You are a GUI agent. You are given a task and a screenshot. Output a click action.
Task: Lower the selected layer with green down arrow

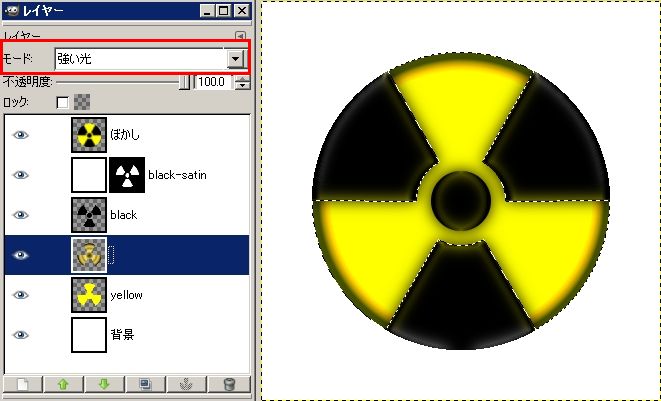(x=104, y=384)
